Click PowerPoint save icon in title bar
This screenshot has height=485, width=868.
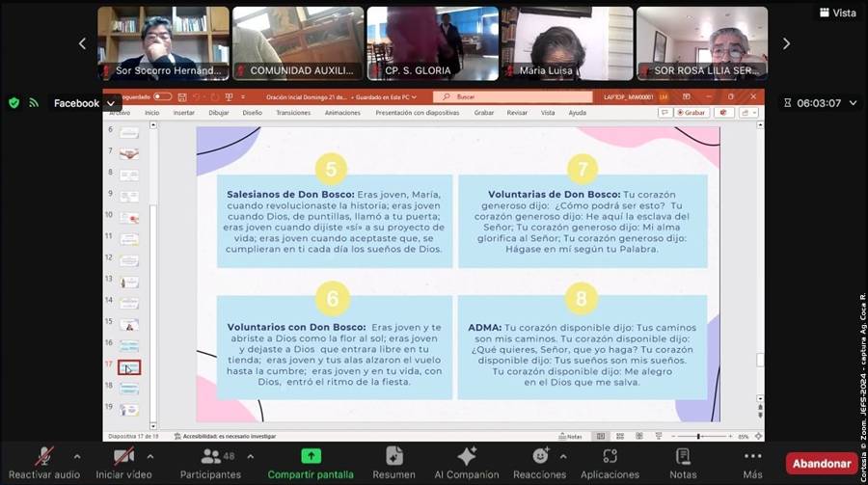pos(182,96)
